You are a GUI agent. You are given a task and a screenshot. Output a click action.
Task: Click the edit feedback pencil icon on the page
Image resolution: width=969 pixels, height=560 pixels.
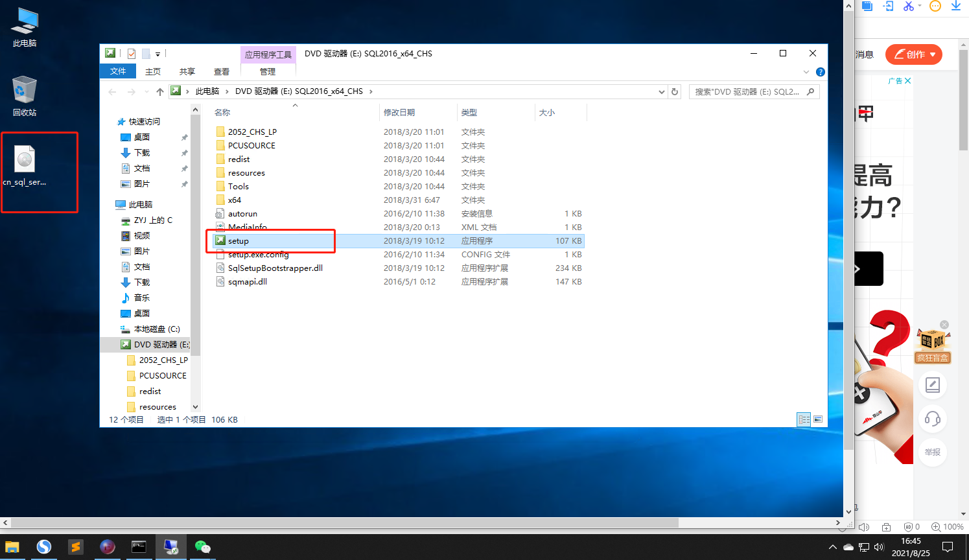[933, 385]
